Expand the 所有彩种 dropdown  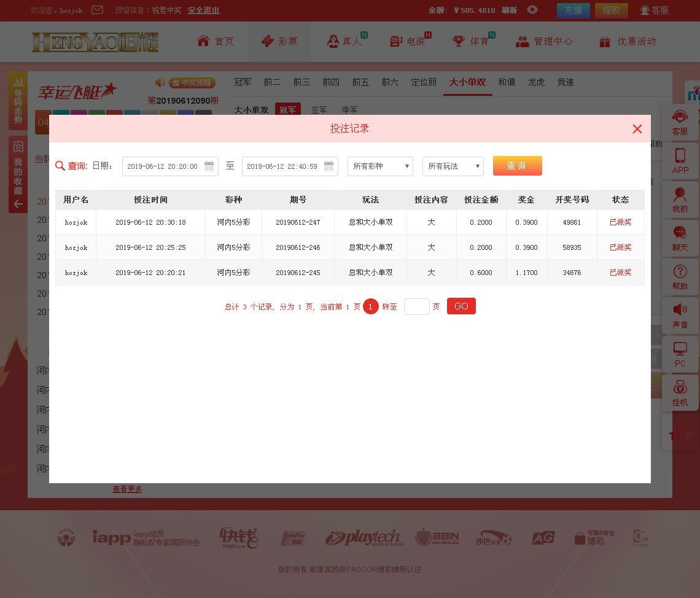click(380, 166)
